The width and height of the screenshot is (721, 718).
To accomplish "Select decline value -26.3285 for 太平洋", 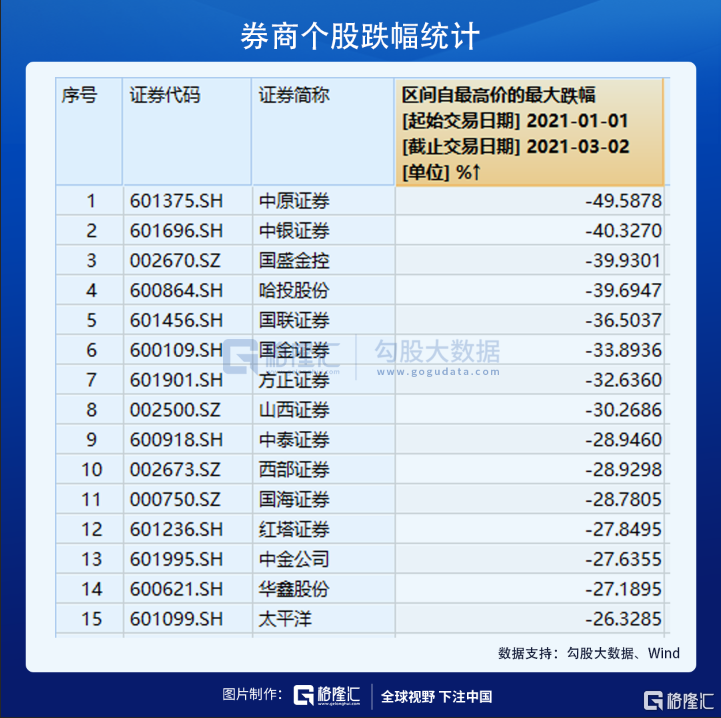I will coord(623,619).
